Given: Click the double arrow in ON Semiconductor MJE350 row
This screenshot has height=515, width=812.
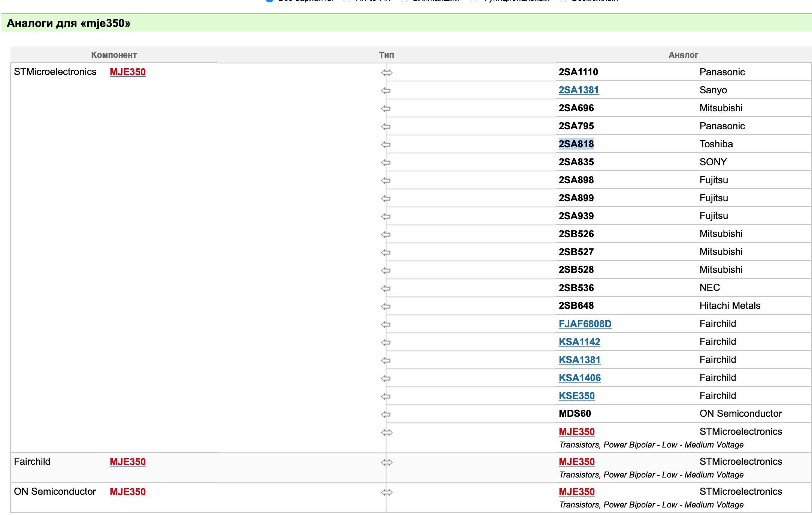Looking at the screenshot, I should (387, 492).
